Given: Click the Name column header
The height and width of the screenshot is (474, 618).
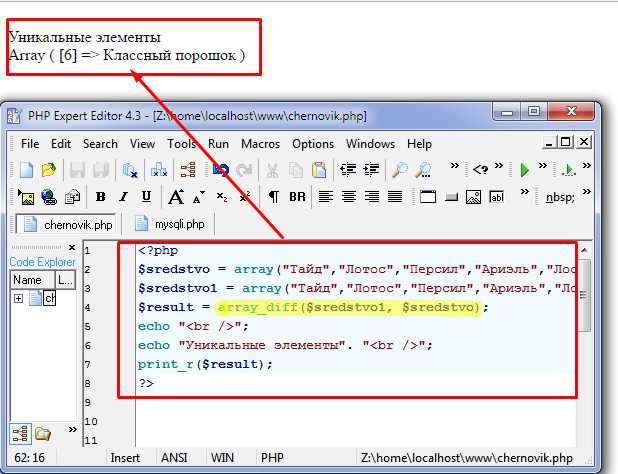Looking at the screenshot, I should (x=28, y=280).
